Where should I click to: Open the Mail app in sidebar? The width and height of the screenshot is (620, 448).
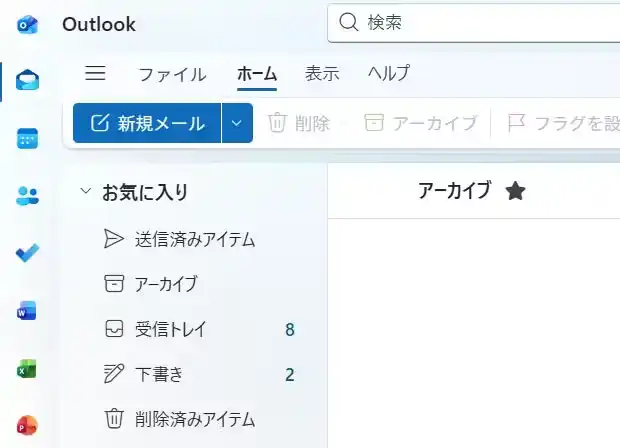(27, 81)
